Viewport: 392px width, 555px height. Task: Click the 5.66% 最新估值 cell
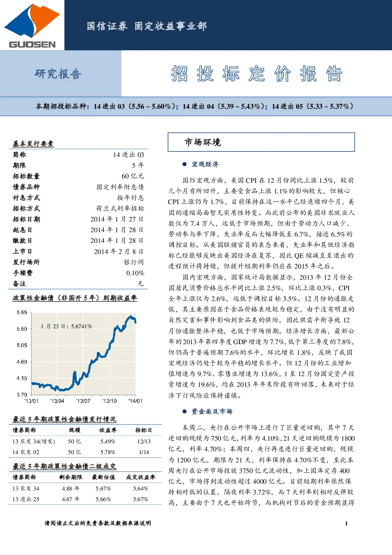click(x=104, y=499)
